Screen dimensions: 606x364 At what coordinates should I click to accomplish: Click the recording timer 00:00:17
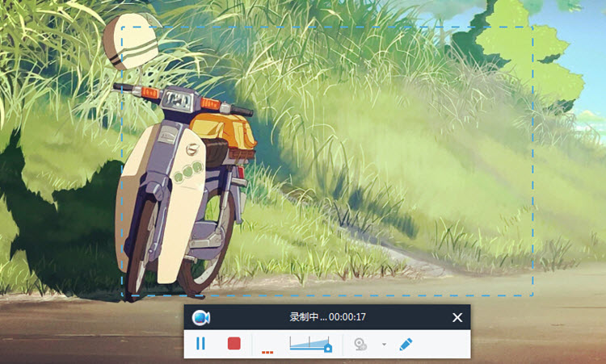click(347, 317)
